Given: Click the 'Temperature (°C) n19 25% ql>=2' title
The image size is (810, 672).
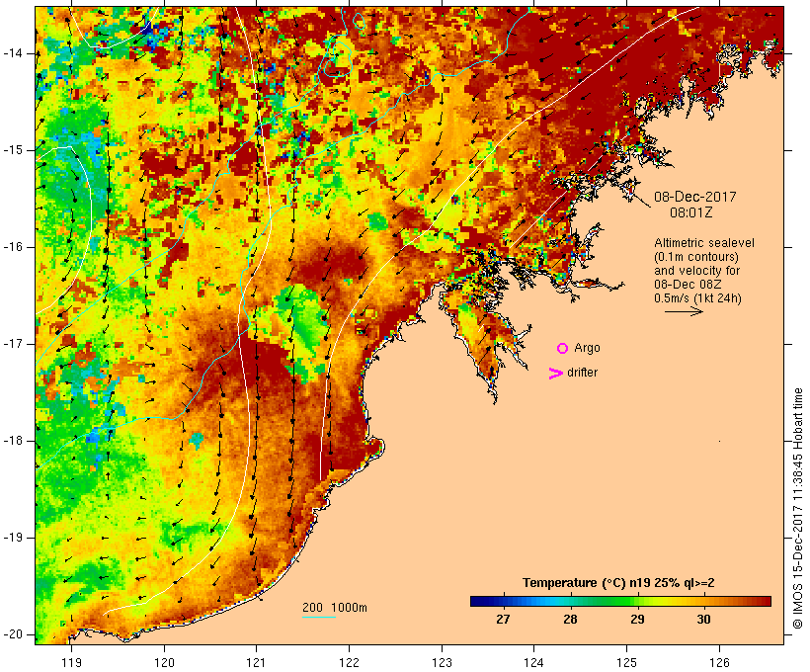Looking at the screenshot, I should coord(618,583).
